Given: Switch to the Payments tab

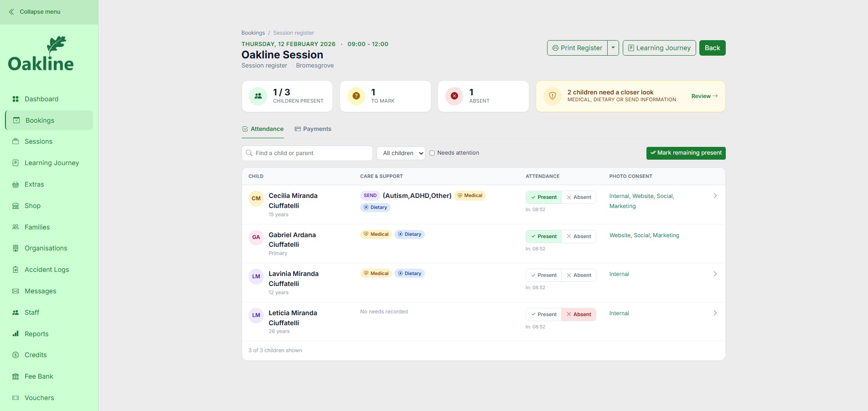Looking at the screenshot, I should click(x=313, y=129).
